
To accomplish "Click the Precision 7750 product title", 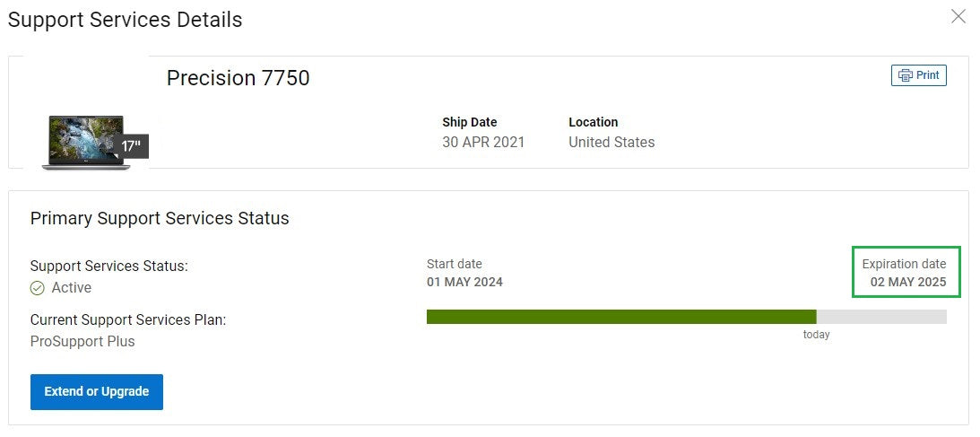I will coord(238,78).
